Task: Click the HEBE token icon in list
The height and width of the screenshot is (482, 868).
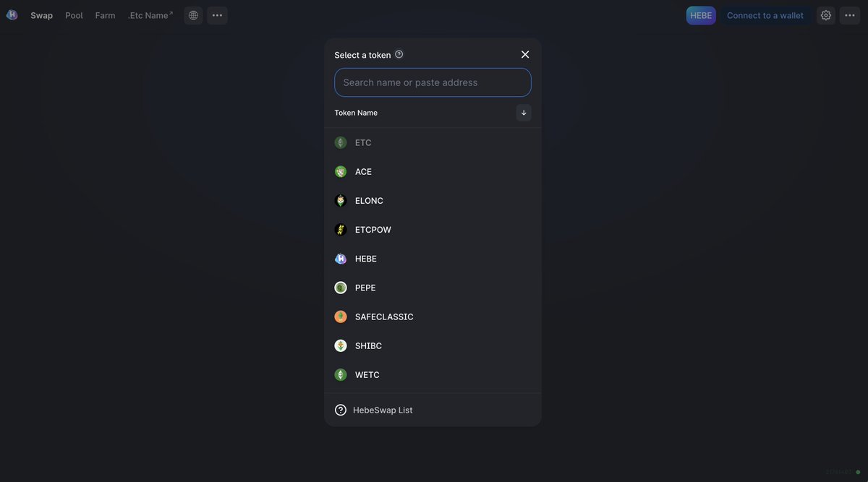Action: pyautogui.click(x=341, y=259)
